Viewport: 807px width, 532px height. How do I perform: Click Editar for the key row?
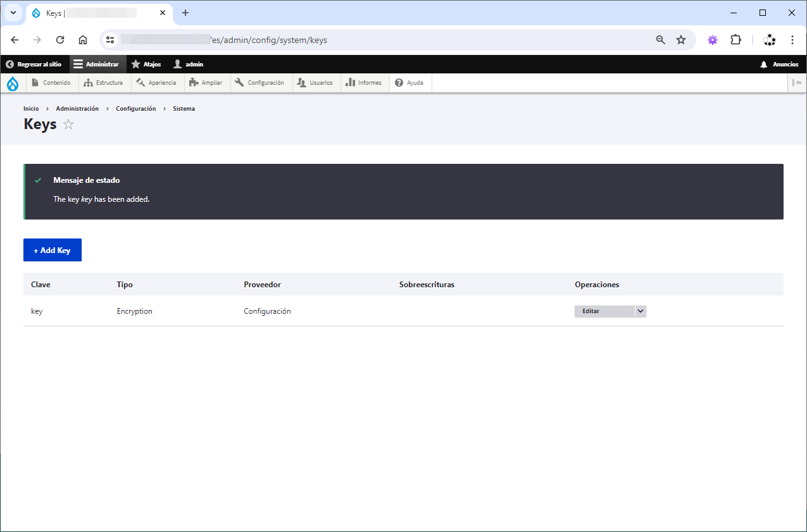(604, 311)
